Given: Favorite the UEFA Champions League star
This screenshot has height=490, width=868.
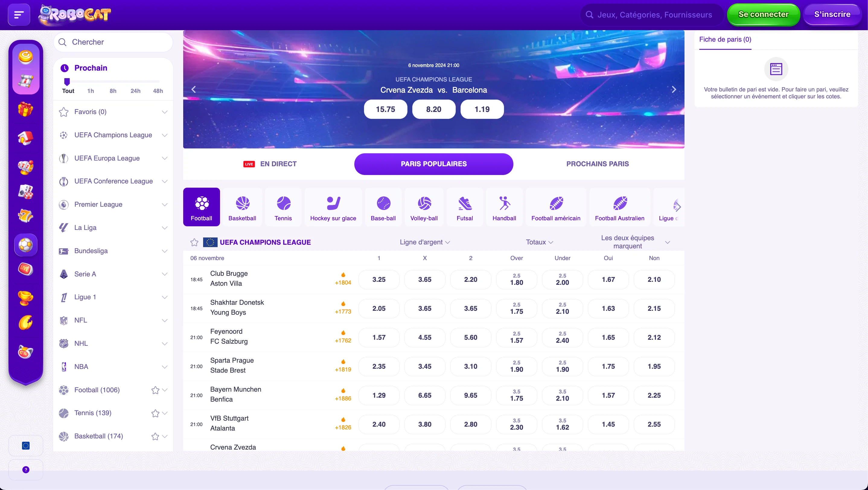Looking at the screenshot, I should (194, 242).
